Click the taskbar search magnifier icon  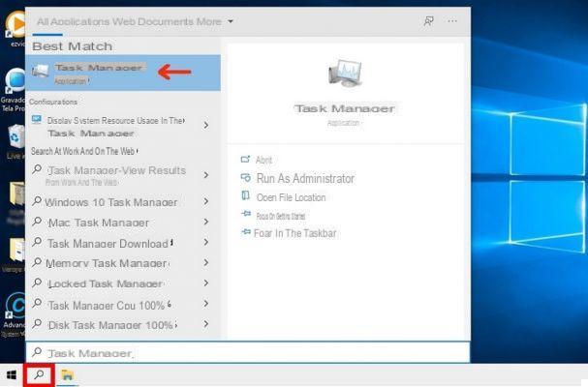(39, 374)
